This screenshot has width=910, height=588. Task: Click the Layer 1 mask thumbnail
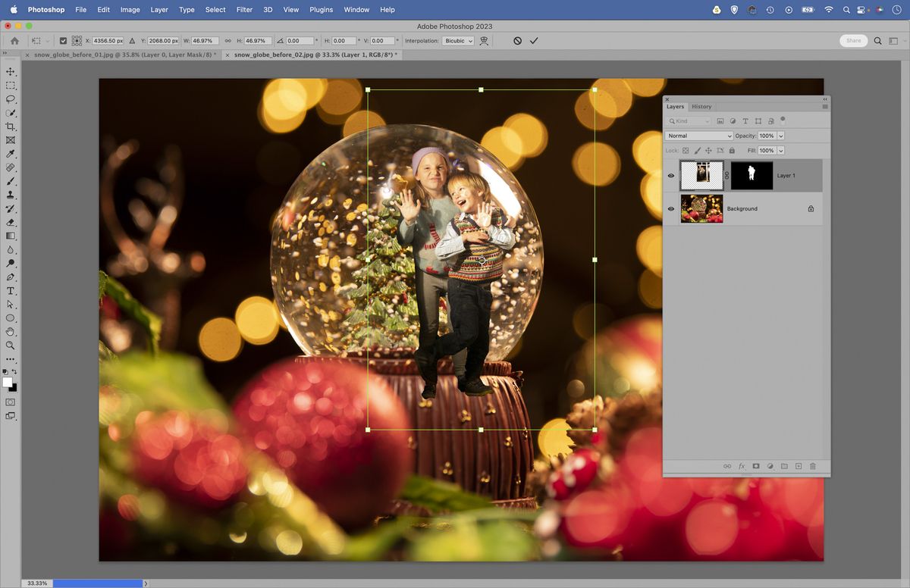tap(751, 175)
